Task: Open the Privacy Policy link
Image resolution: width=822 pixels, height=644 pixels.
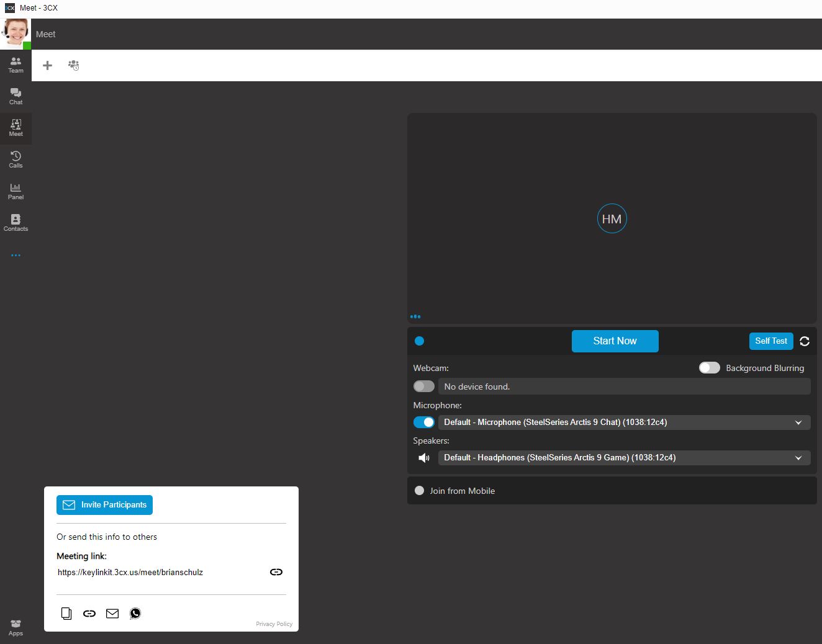Action: pos(274,624)
